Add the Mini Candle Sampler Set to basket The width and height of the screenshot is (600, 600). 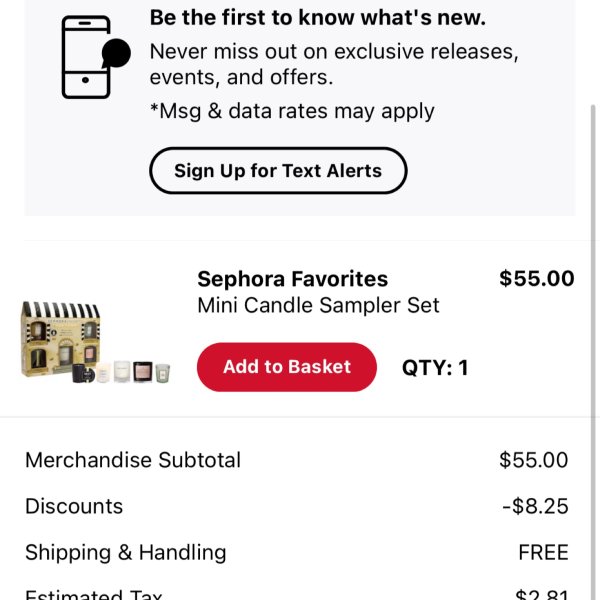(x=287, y=367)
